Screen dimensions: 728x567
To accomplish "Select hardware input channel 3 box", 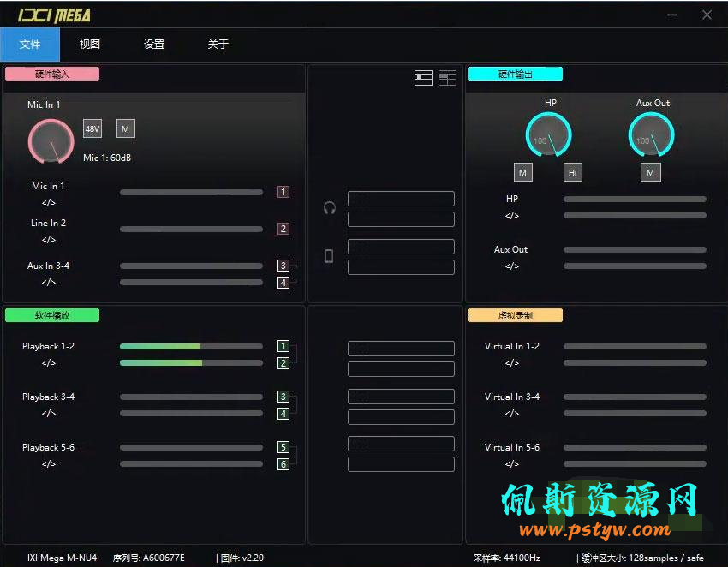I will tap(283, 266).
